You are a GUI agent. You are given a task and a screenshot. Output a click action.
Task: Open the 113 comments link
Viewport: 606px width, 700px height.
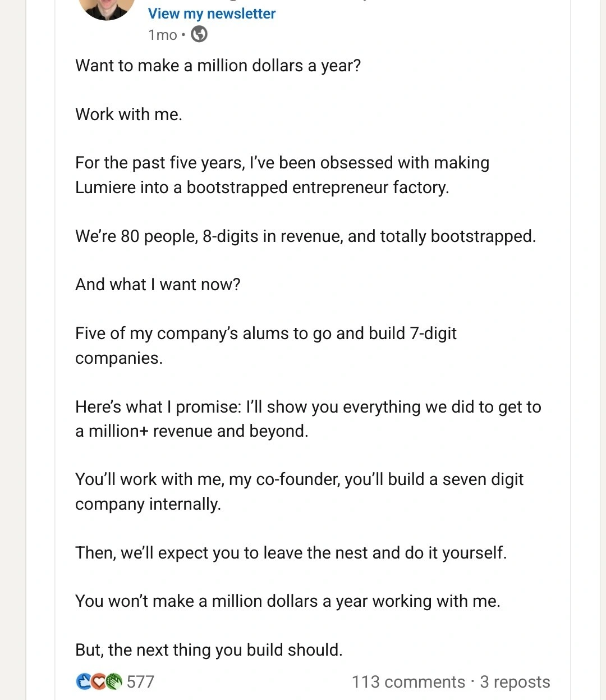click(x=408, y=681)
